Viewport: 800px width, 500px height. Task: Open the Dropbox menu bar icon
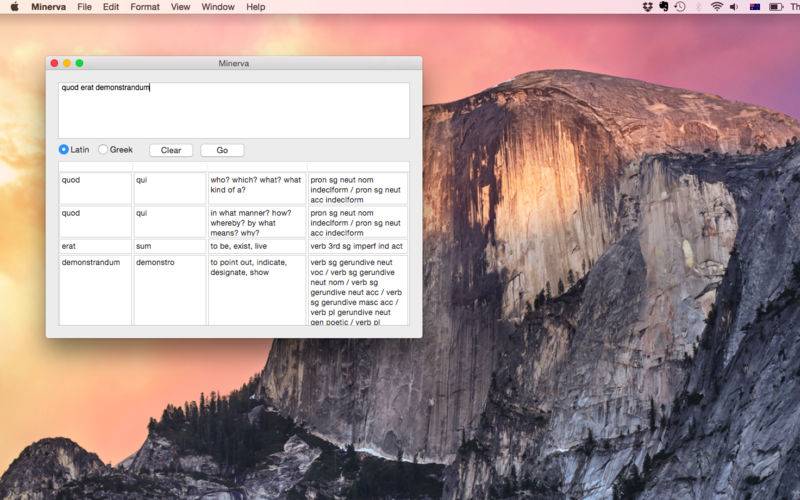pos(647,7)
